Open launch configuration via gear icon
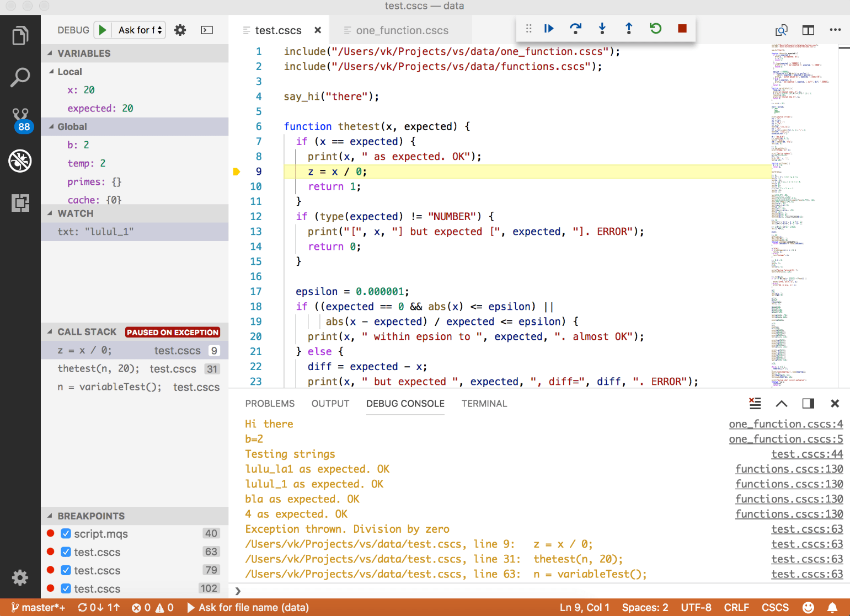The height and width of the screenshot is (616, 850). (180, 30)
